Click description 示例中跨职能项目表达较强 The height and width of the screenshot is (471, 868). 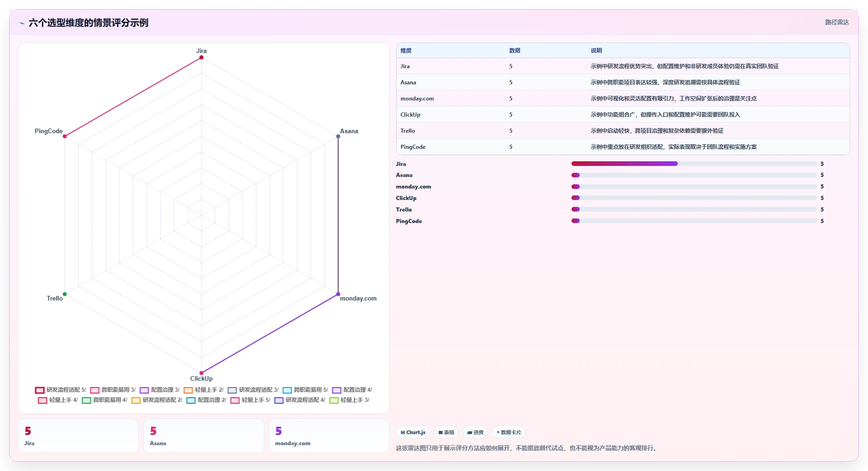point(665,82)
